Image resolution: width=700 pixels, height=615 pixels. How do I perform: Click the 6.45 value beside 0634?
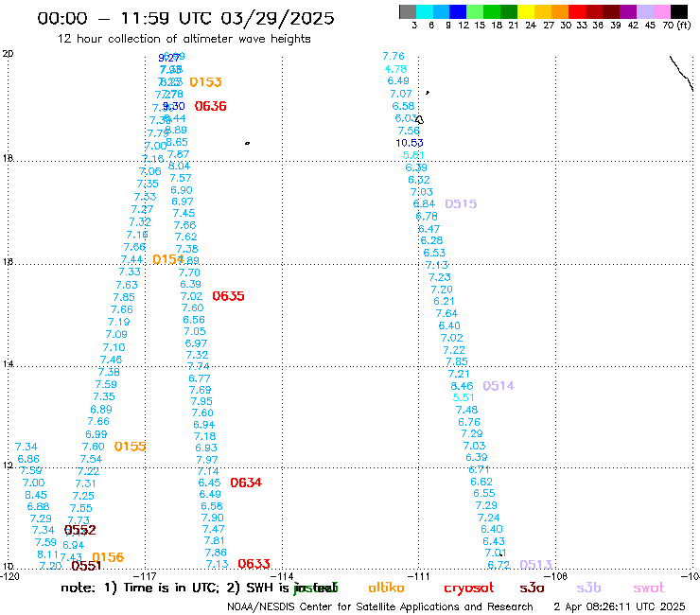209,483
